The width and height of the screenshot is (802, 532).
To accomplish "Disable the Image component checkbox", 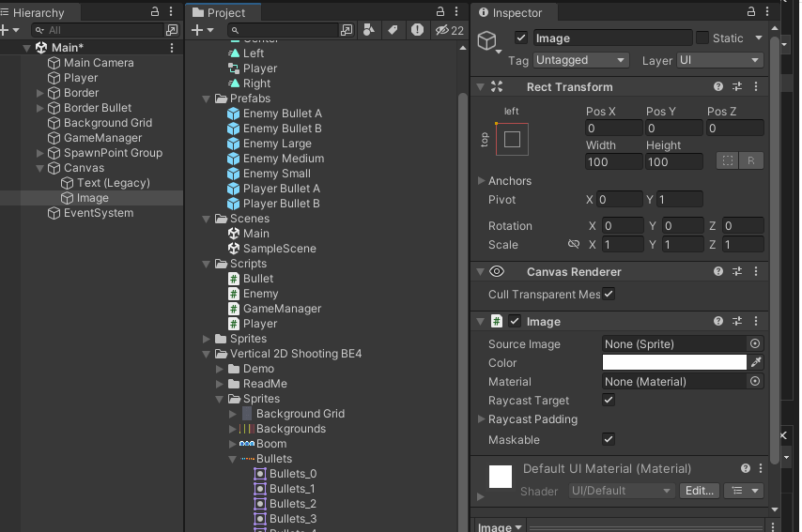I will click(515, 321).
